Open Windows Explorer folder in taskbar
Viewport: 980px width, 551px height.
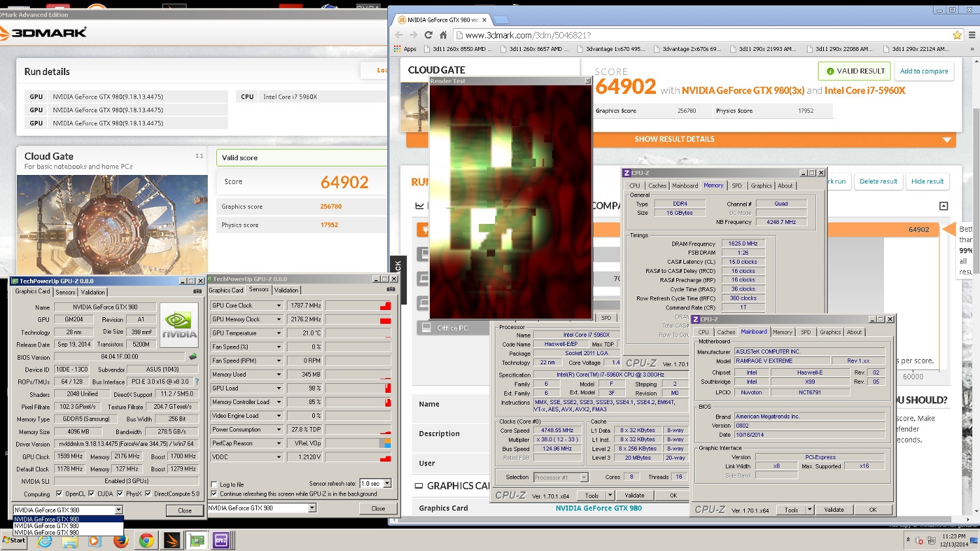click(x=70, y=541)
